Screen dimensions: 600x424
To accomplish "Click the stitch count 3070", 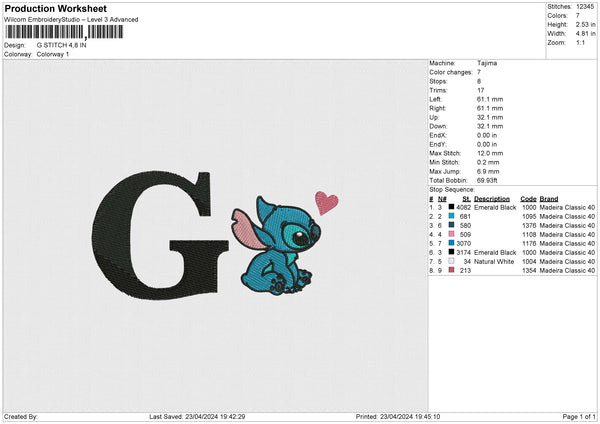I will point(464,243).
